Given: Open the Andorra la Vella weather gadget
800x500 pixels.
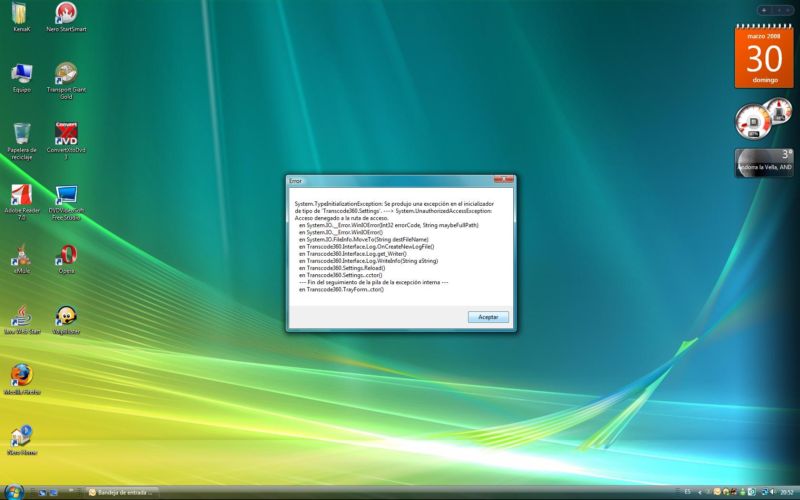Looking at the screenshot, I should tap(764, 163).
